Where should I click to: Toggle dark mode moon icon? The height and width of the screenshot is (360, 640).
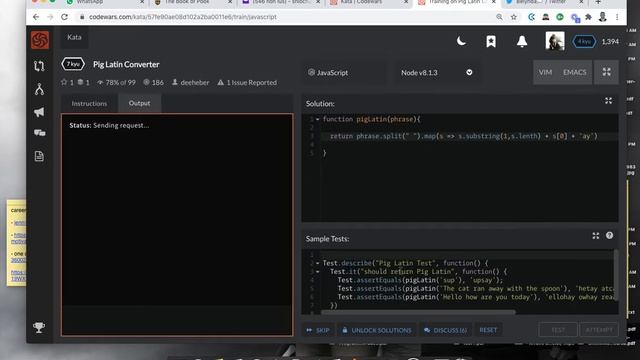tap(461, 41)
